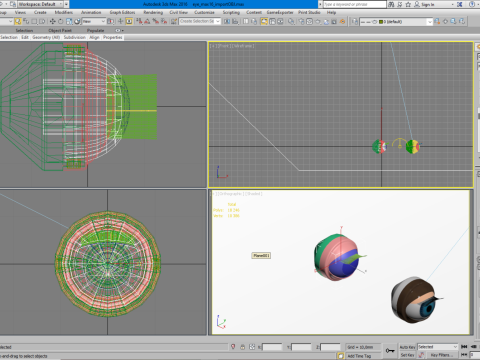Click the Use Pivot Point Center icon
The height and width of the screenshot is (360, 480).
point(110,21)
